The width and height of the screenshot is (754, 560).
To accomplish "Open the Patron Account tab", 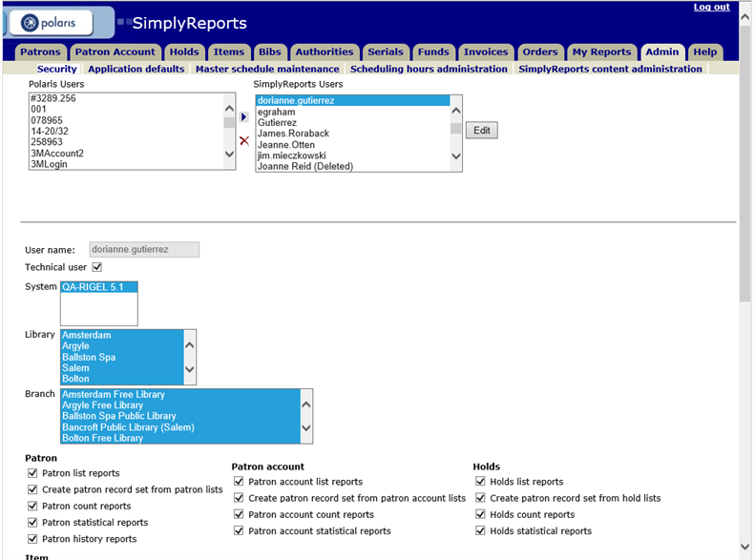I will click(115, 52).
